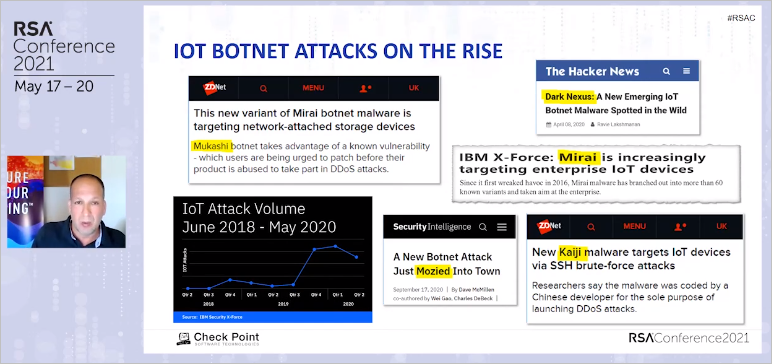The image size is (772, 364).
Task: Open the Dark Nexus IoT botnet headline
Action: tap(615, 103)
